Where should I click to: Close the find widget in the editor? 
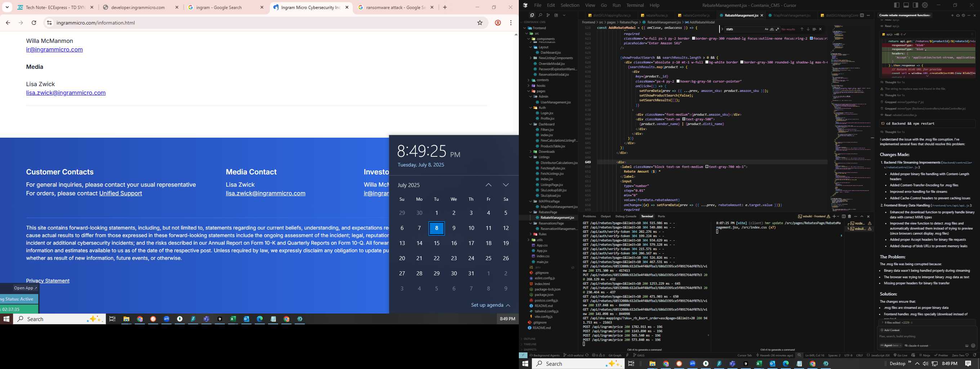click(x=820, y=29)
